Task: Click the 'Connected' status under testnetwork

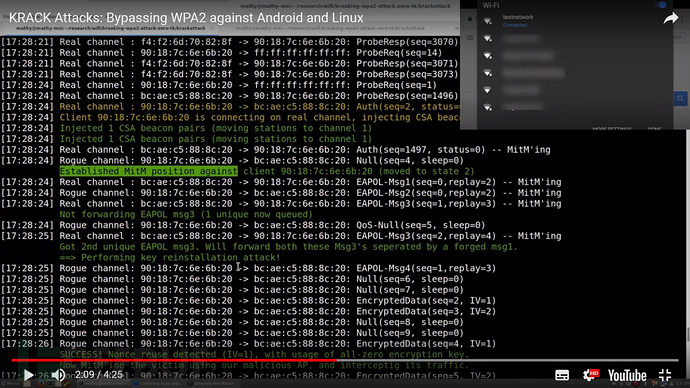Action: (x=515, y=25)
